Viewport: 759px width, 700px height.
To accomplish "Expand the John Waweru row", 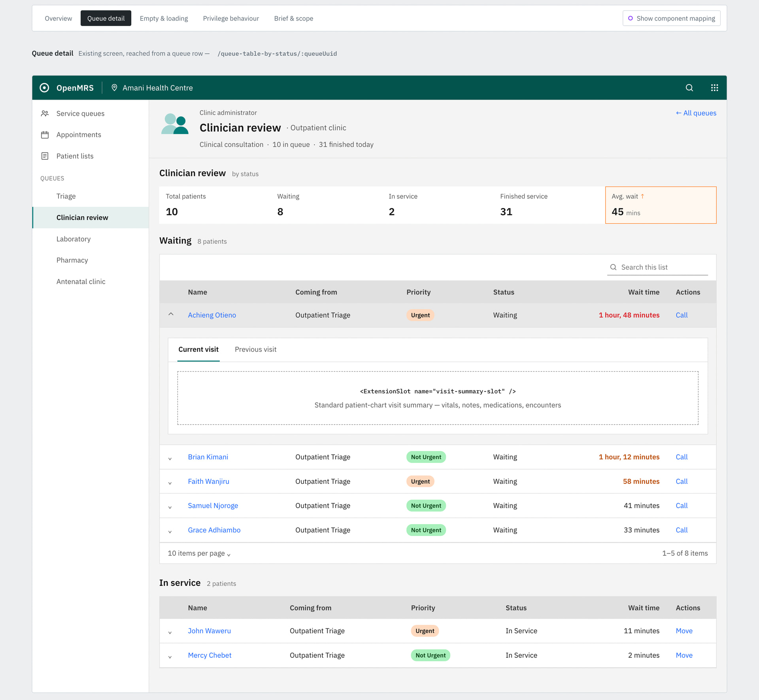I will pos(170,632).
